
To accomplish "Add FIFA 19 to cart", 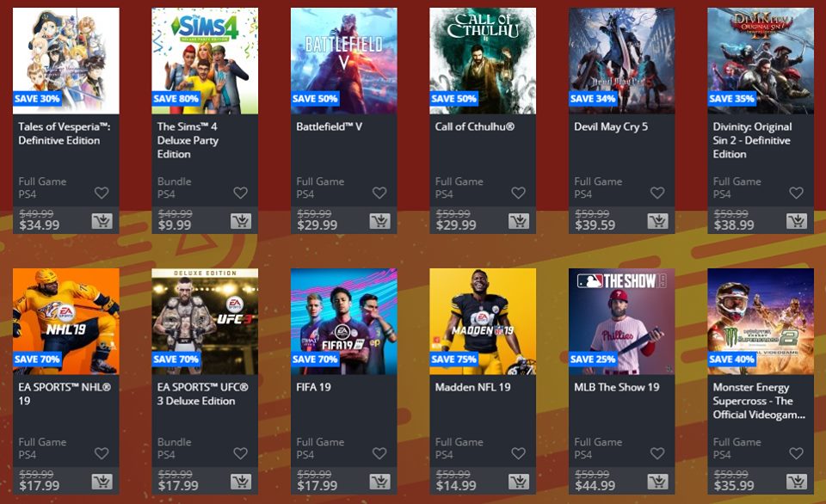I will pyautogui.click(x=379, y=482).
